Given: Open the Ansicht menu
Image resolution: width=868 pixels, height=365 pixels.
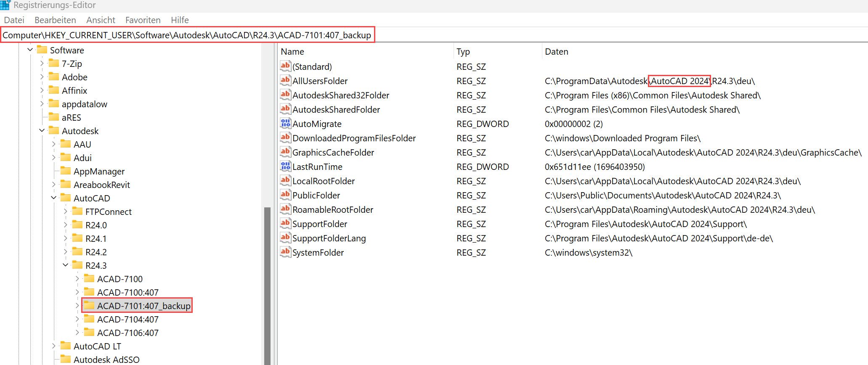Looking at the screenshot, I should click(x=101, y=20).
